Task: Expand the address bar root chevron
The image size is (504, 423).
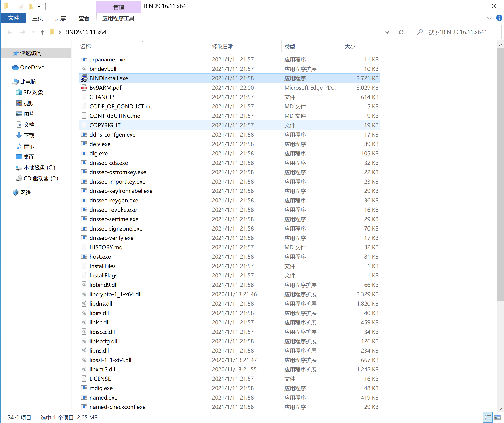Action: coord(60,32)
